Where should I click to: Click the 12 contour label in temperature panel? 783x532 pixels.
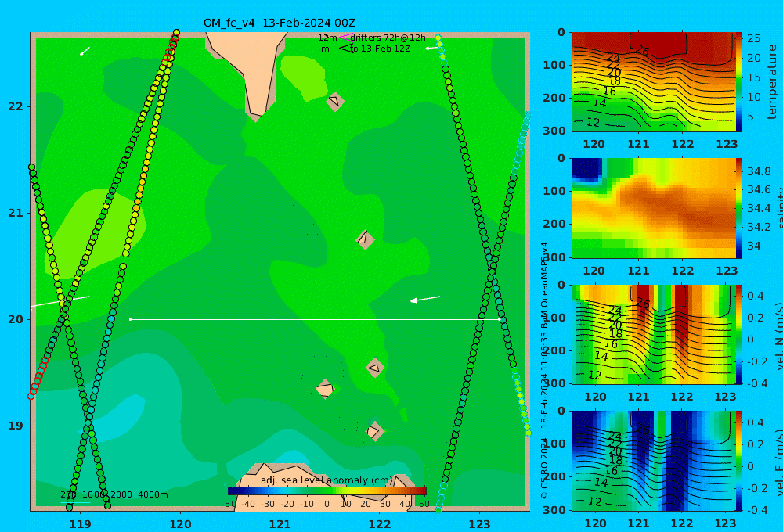pos(594,122)
